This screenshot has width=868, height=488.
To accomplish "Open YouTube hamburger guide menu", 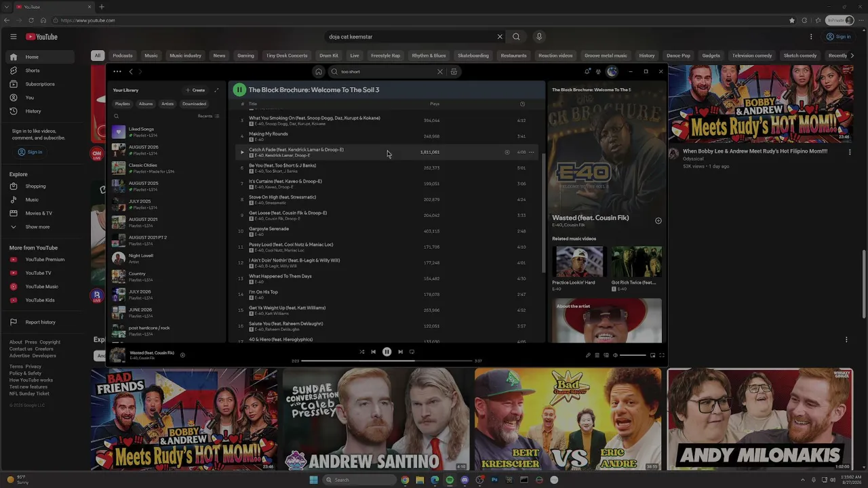I will pos(13,37).
